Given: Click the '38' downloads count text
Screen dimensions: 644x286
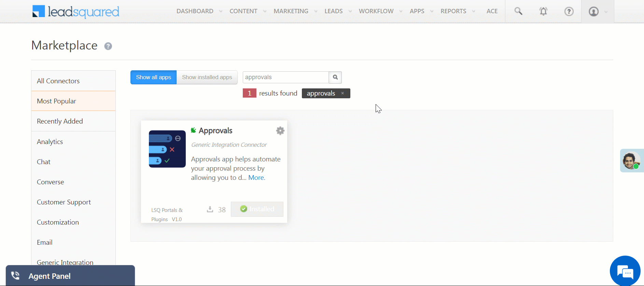Looking at the screenshot, I should click(x=222, y=210).
